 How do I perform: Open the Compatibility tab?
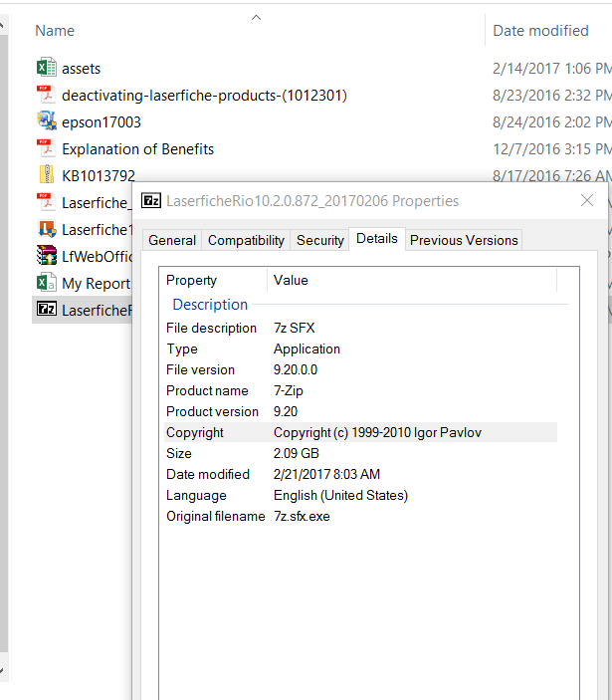(x=246, y=240)
